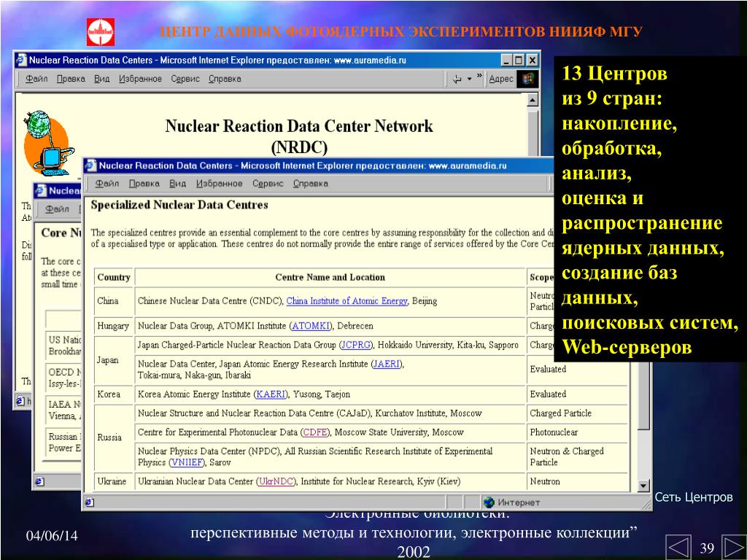This screenshot has height=560, width=747.
Task: Click the IE icon in the partly hidden Core window title
Action: click(x=40, y=190)
